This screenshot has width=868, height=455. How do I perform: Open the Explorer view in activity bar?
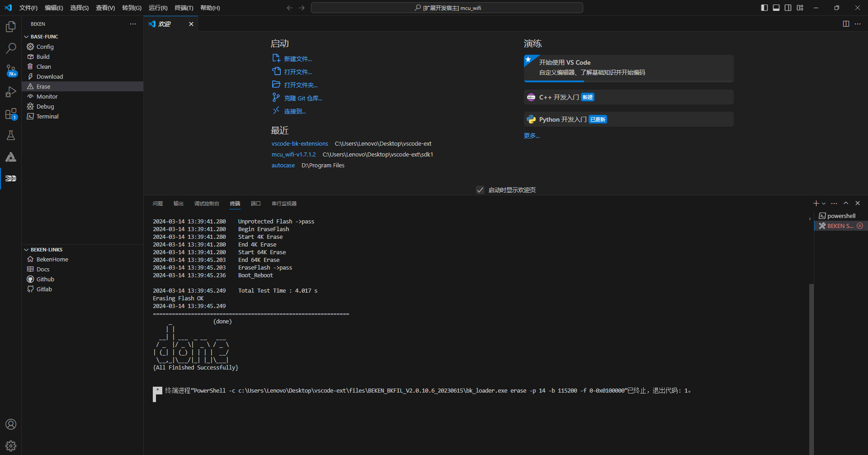(11, 27)
